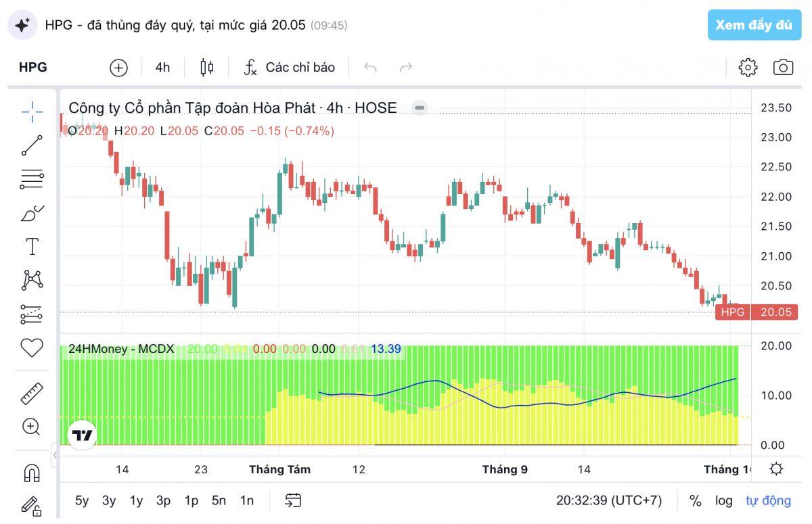812x524 pixels.
Task: Click the 24HMoney - MCDX indicator title
Action: tap(121, 349)
